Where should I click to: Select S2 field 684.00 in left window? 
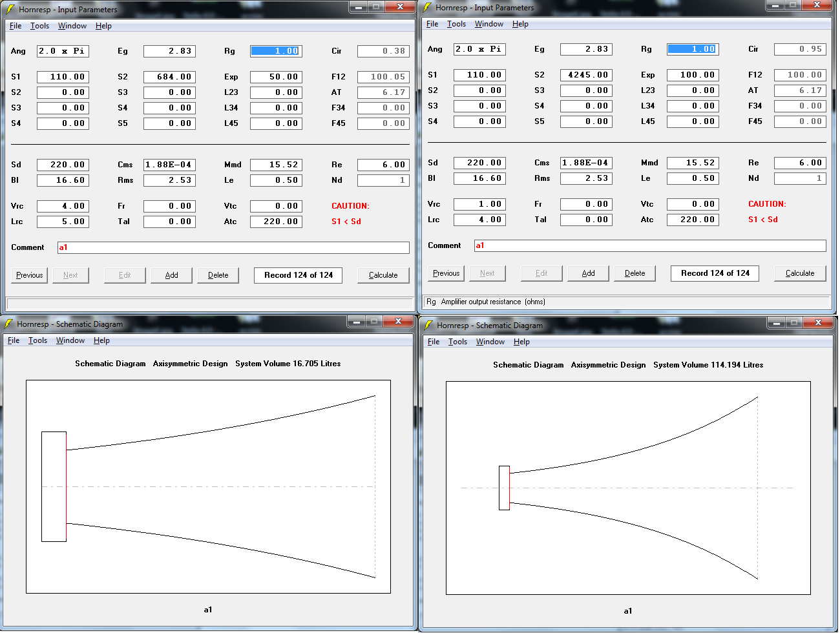click(x=169, y=77)
